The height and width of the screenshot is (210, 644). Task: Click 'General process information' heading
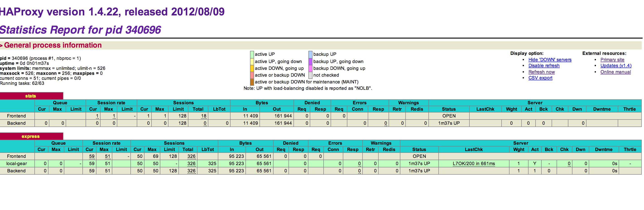click(x=53, y=45)
